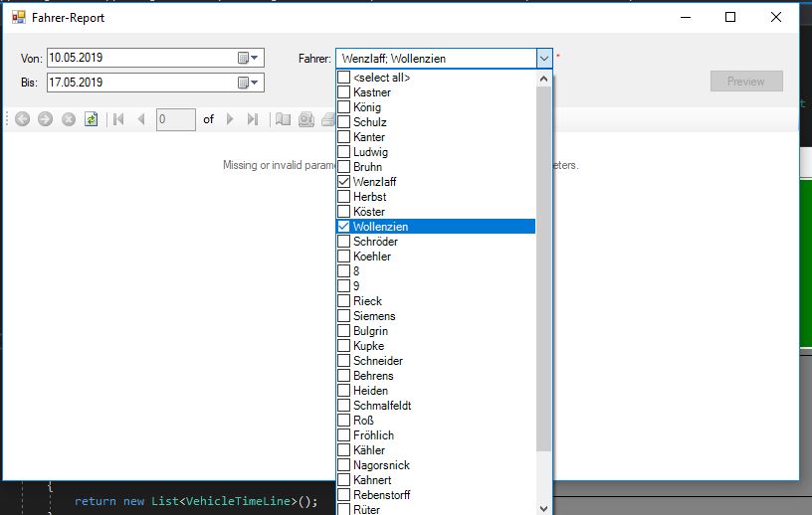The height and width of the screenshot is (515, 812).
Task: Check the Rebenstorff driver checkbox
Action: coord(344,495)
